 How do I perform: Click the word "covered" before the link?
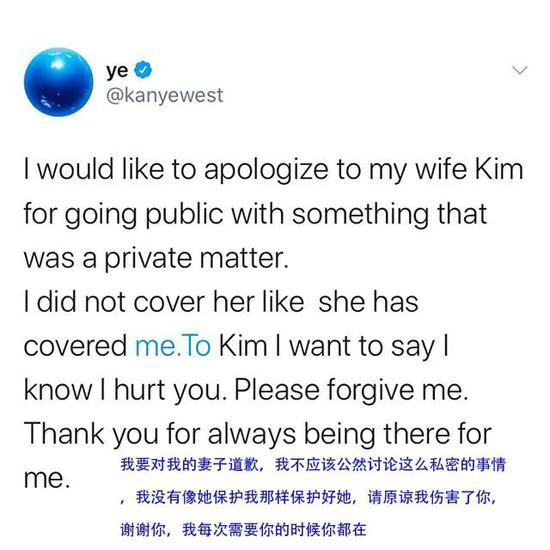75,346
